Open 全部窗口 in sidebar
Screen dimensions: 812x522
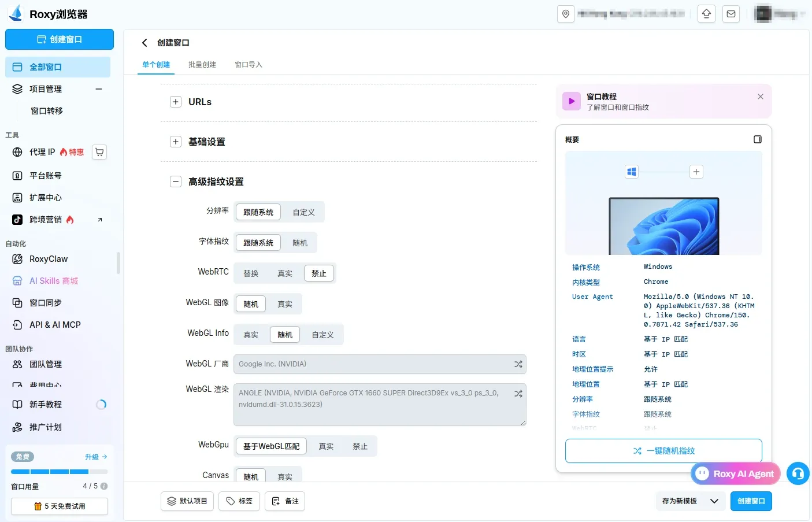pos(58,67)
